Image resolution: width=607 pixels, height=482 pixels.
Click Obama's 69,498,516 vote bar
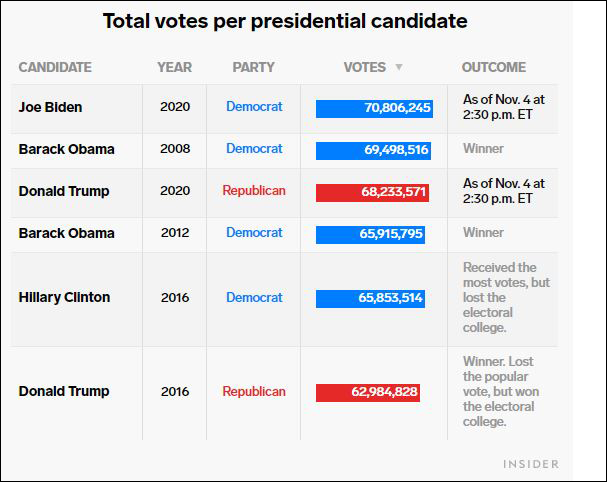pos(373,150)
